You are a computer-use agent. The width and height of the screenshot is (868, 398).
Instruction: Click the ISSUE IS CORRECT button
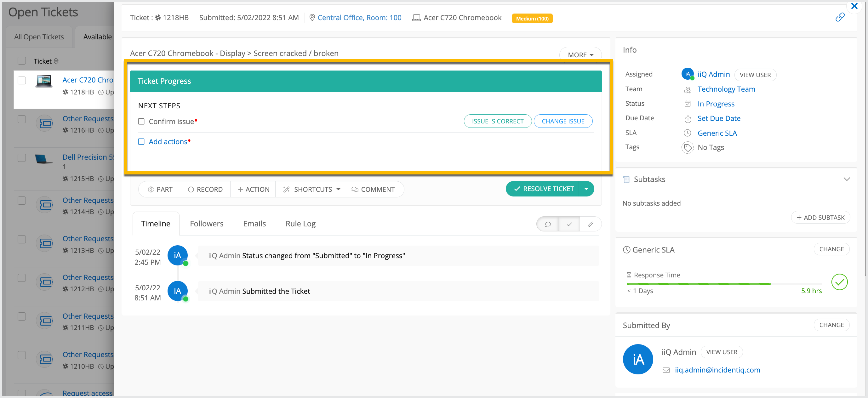click(x=497, y=121)
